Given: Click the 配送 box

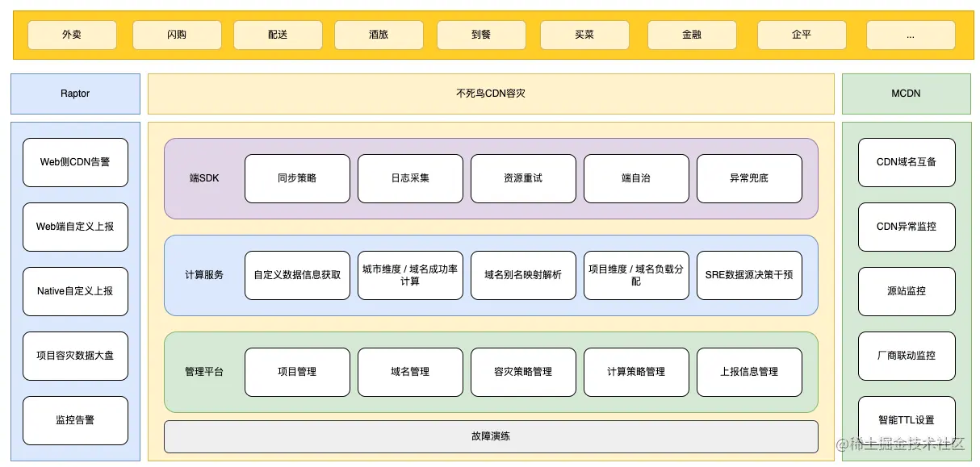Looking at the screenshot, I should 278,35.
